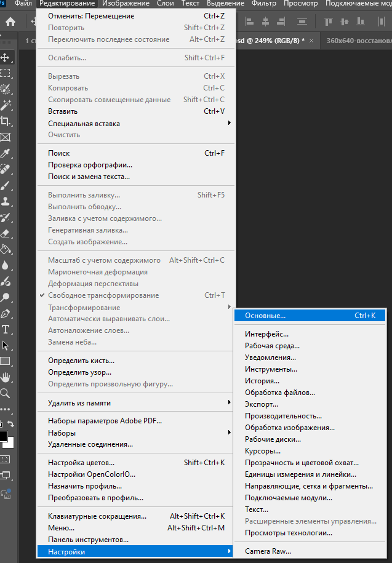Click align right edges icon

(281, 22)
